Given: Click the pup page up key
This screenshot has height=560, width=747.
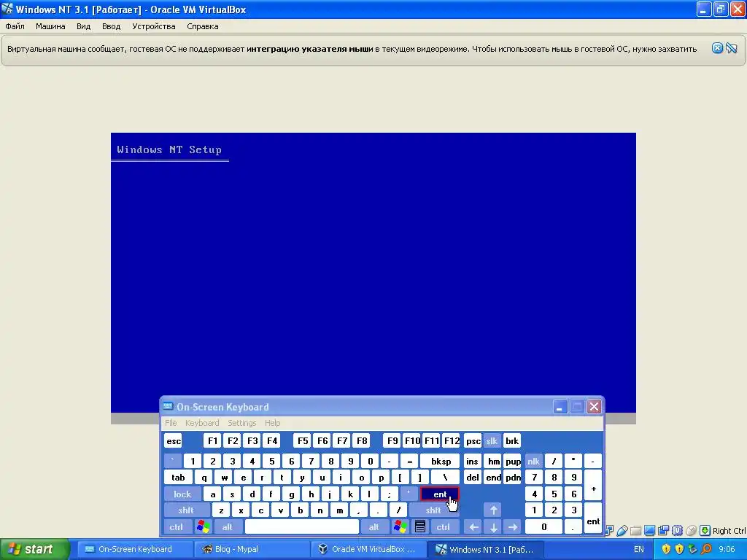Looking at the screenshot, I should coord(513,461).
